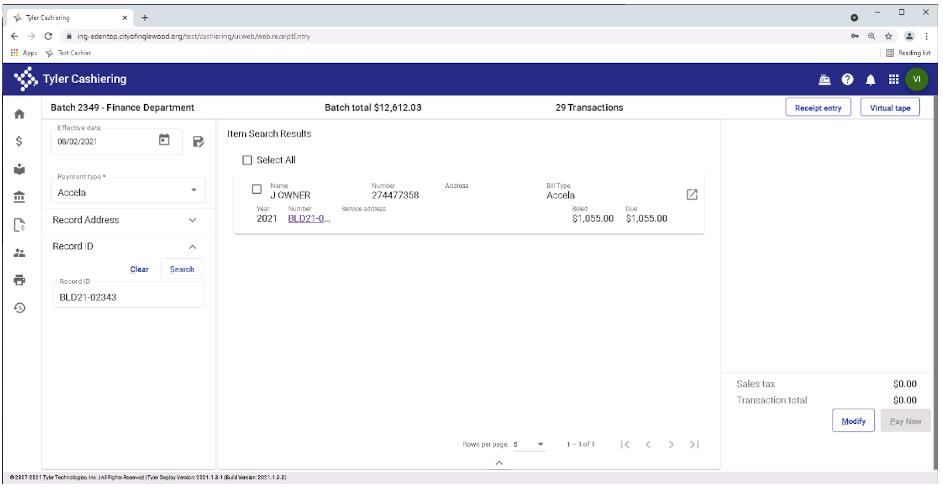
Task: Open the BLD21-0... record link
Action: (x=309, y=219)
